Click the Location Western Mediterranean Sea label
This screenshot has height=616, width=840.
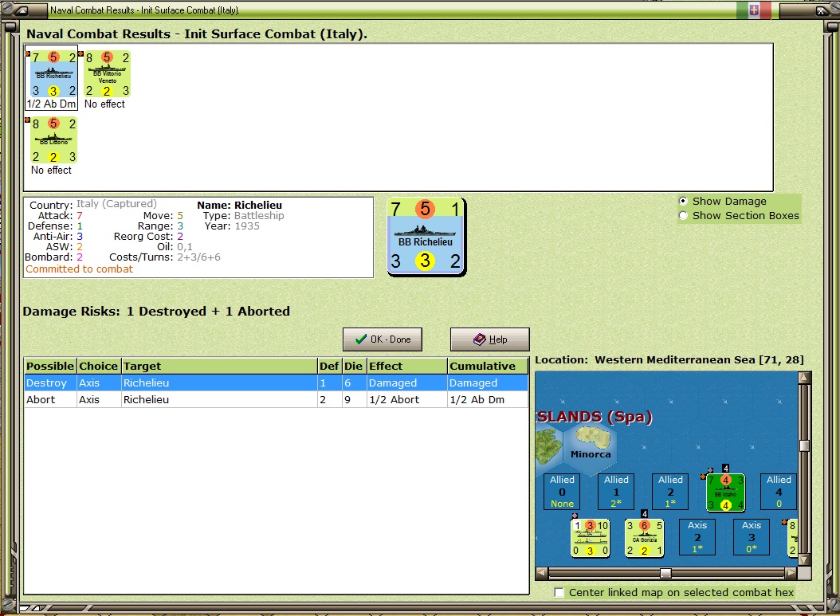point(669,359)
